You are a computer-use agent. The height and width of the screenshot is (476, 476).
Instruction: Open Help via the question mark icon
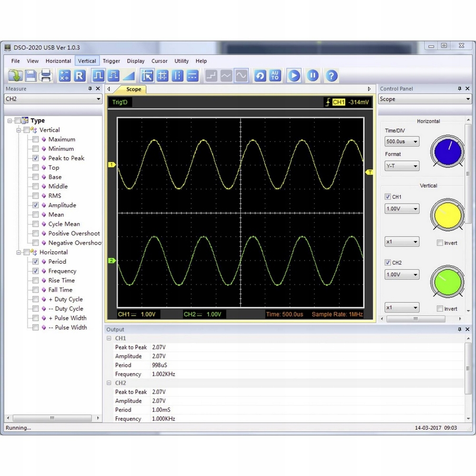(331, 76)
